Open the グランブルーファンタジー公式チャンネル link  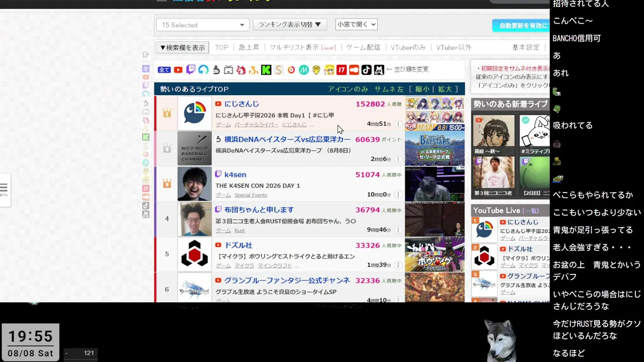287,280
